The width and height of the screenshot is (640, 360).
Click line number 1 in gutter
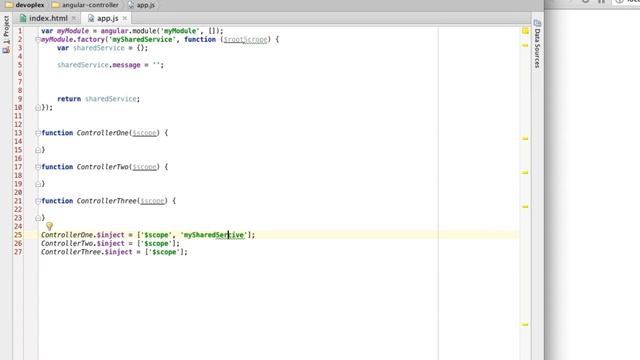[20, 31]
